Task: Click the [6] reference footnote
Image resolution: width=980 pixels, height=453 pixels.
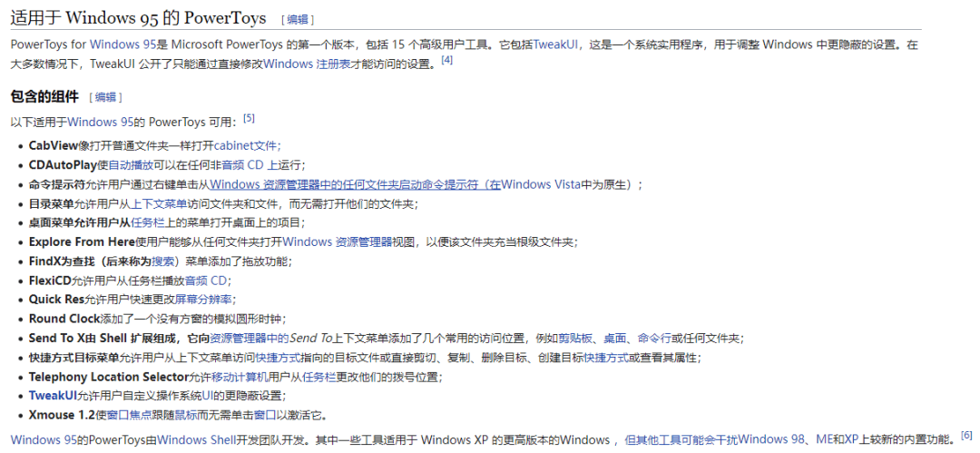Action: 967,434
